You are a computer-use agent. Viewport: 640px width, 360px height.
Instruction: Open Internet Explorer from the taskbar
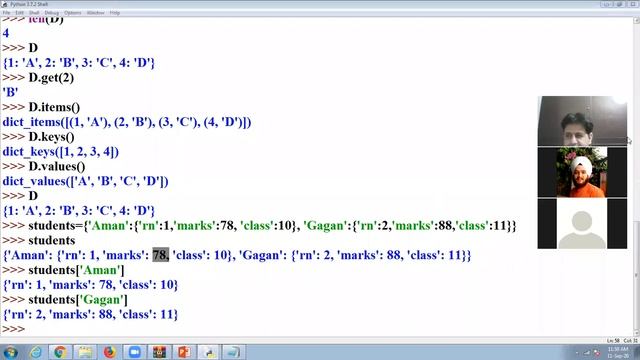pos(36,352)
